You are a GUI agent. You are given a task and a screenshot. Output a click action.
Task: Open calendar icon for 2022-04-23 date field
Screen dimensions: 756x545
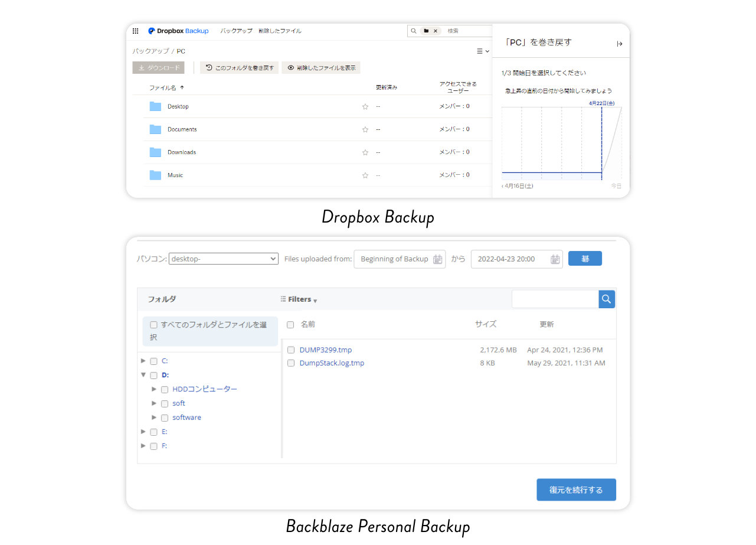pos(555,259)
